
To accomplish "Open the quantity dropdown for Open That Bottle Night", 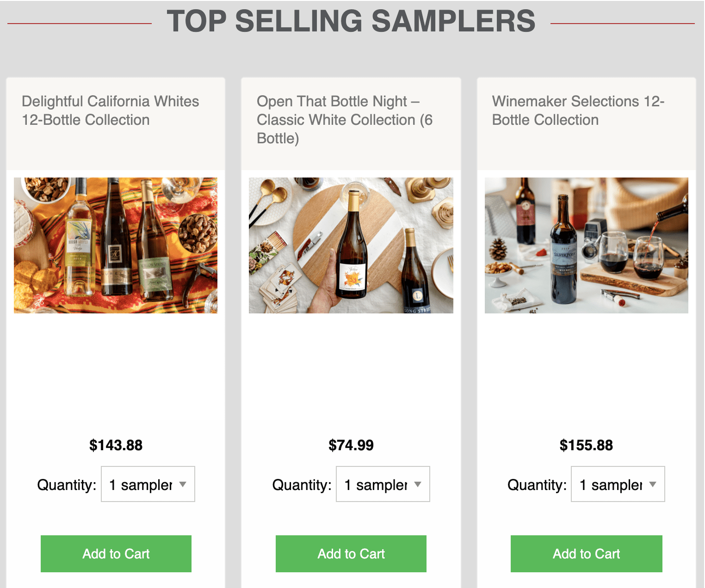I will (x=383, y=484).
